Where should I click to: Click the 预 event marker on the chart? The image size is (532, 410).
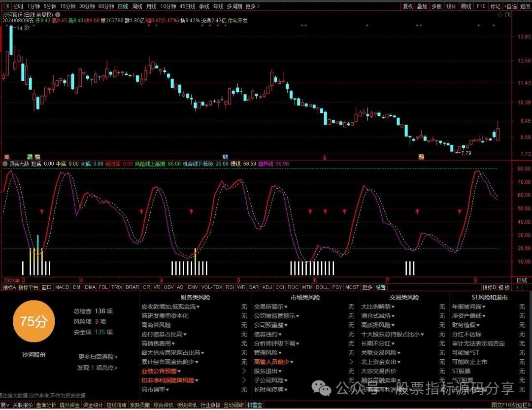pyautogui.click(x=421, y=157)
